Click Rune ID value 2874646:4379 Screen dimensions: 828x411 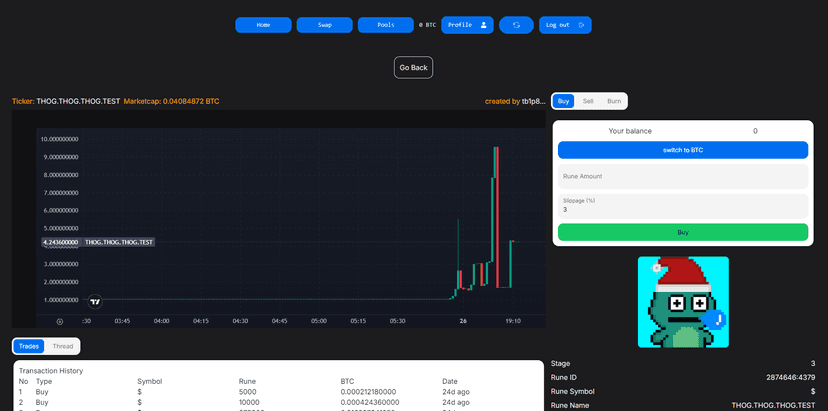791,378
